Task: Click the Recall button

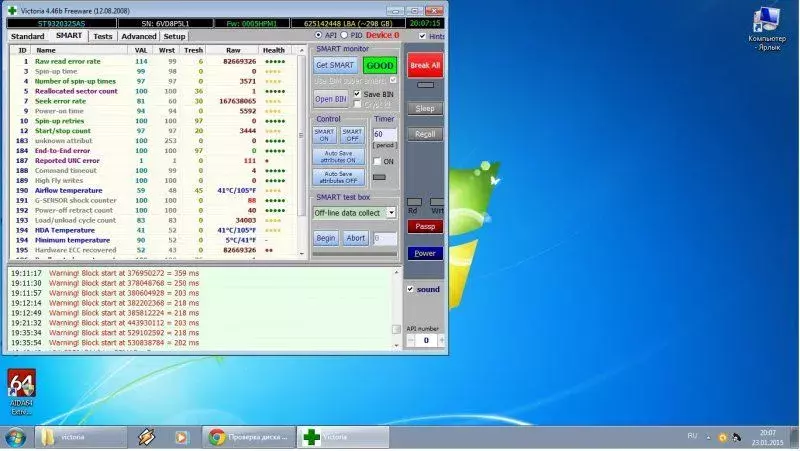Action: (x=425, y=134)
